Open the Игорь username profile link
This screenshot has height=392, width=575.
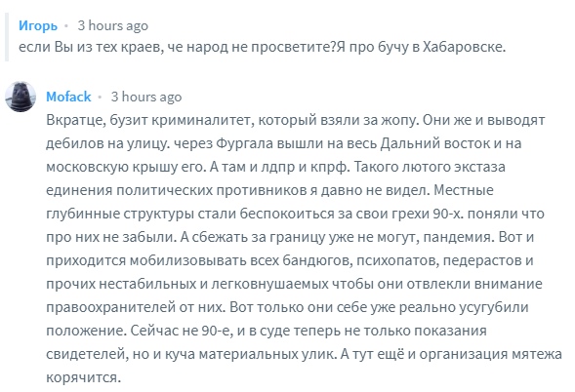click(38, 25)
